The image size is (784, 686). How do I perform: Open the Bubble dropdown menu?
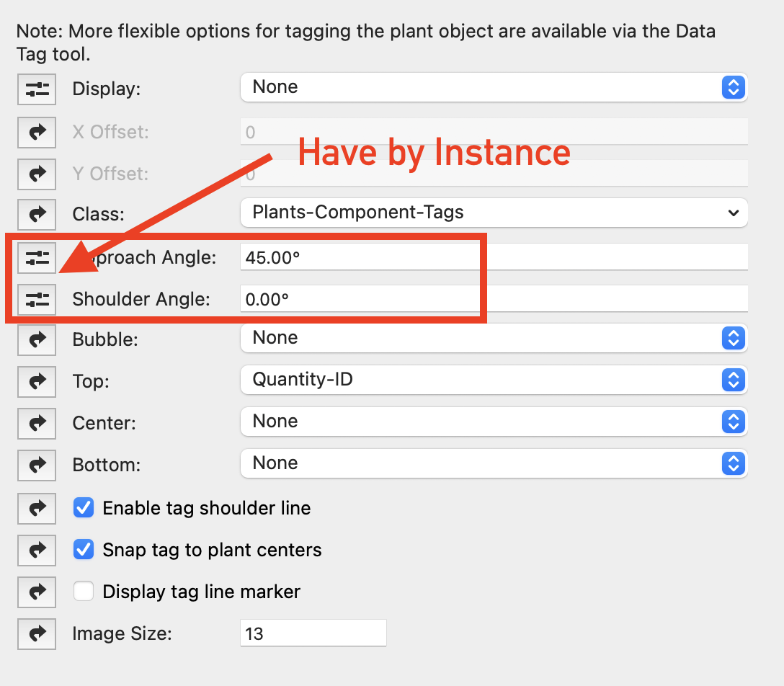[494, 337]
